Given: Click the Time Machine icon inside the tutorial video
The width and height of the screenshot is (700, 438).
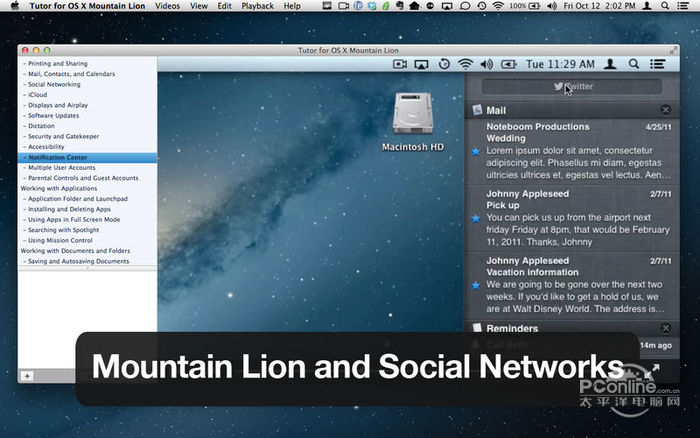Looking at the screenshot, I should (x=444, y=64).
